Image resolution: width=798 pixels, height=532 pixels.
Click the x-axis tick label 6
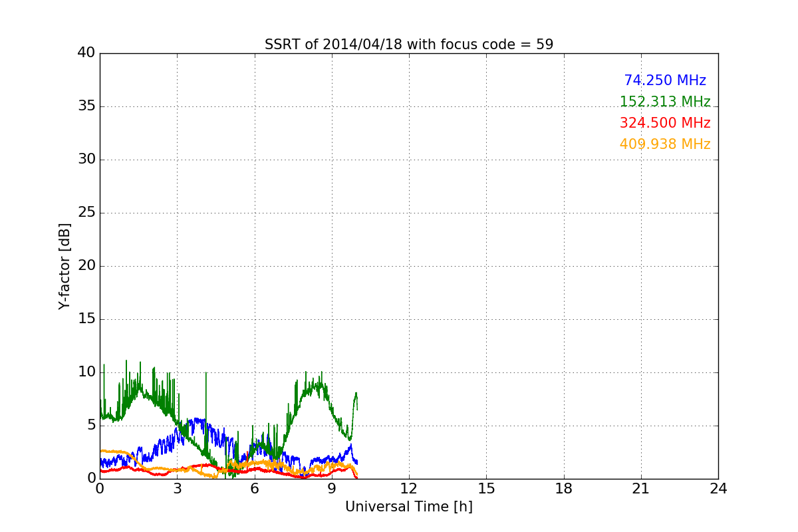(x=254, y=489)
